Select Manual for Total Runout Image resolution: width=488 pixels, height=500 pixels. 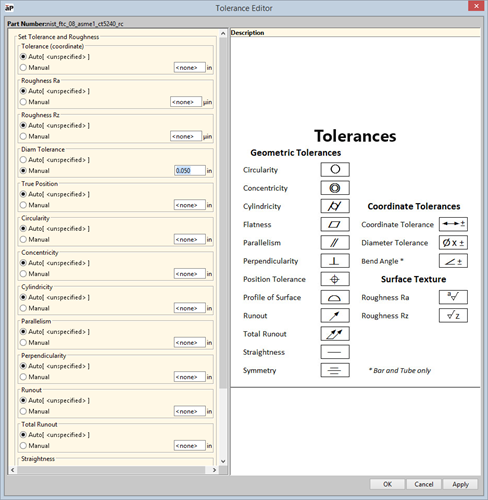[x=23, y=445]
